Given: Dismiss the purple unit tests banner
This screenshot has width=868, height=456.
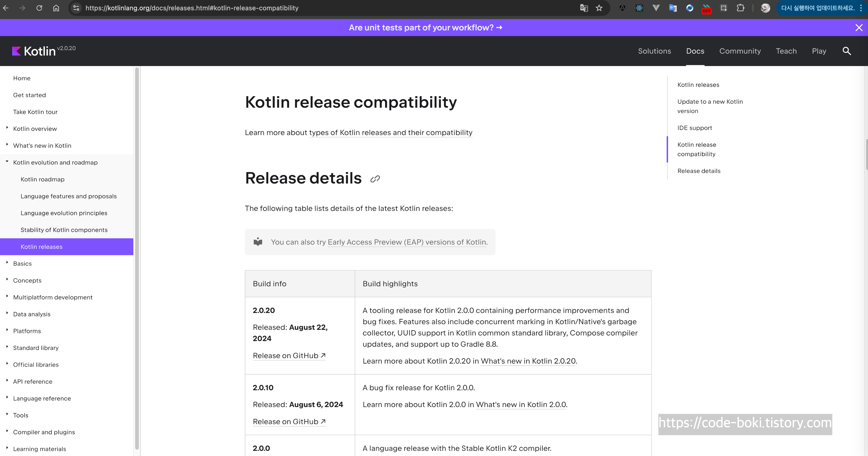Looking at the screenshot, I should [x=858, y=28].
